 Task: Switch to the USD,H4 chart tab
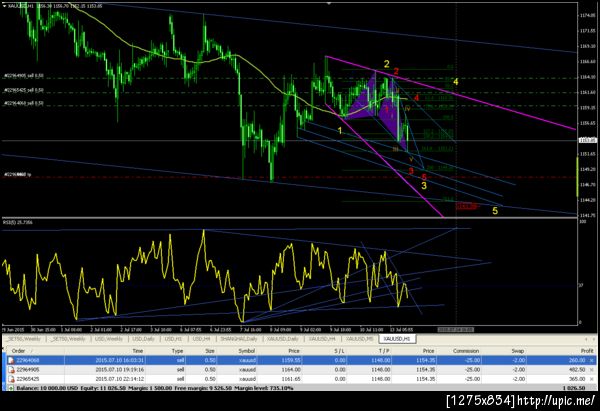(x=201, y=339)
